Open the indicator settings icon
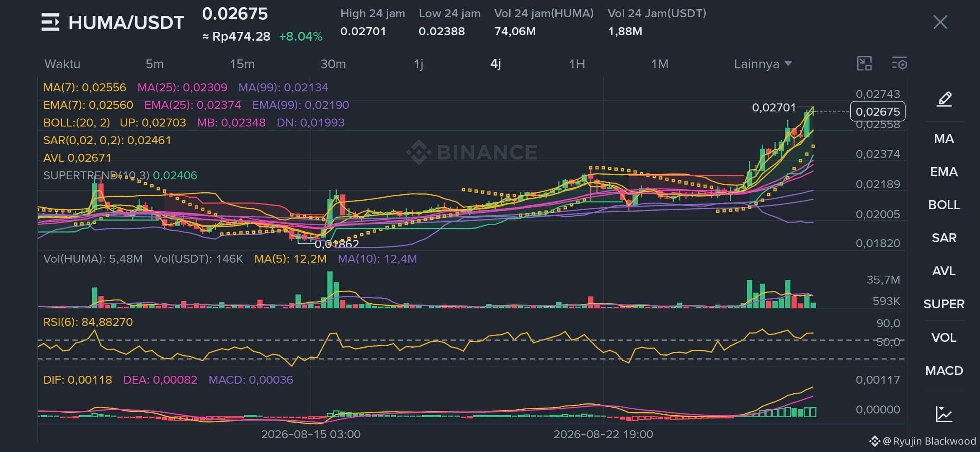 [x=899, y=64]
